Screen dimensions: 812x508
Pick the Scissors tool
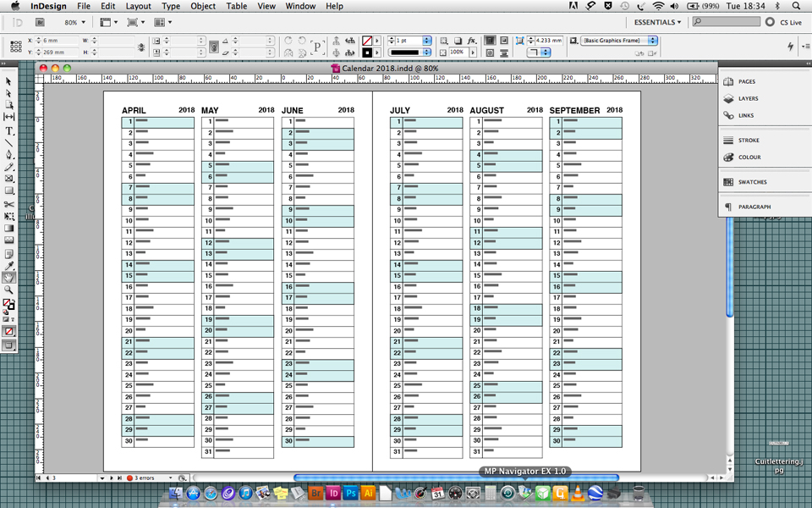click(9, 204)
